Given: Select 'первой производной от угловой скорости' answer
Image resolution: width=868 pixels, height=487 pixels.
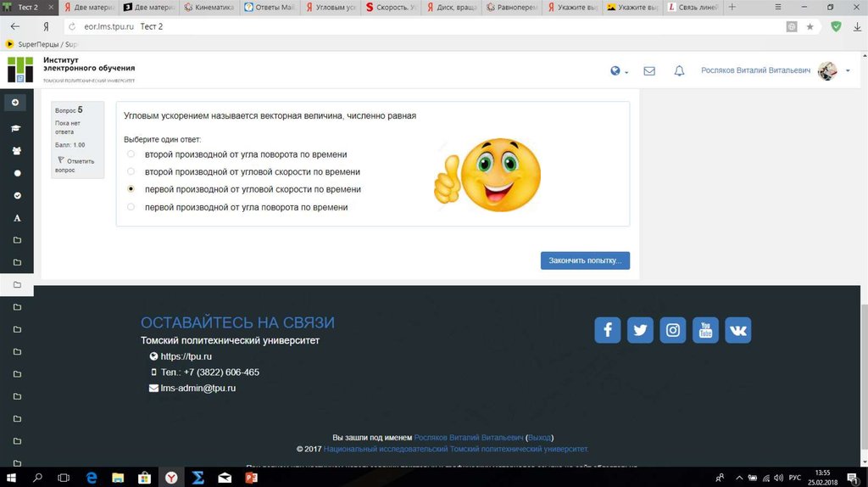Looking at the screenshot, I should click(x=131, y=189).
